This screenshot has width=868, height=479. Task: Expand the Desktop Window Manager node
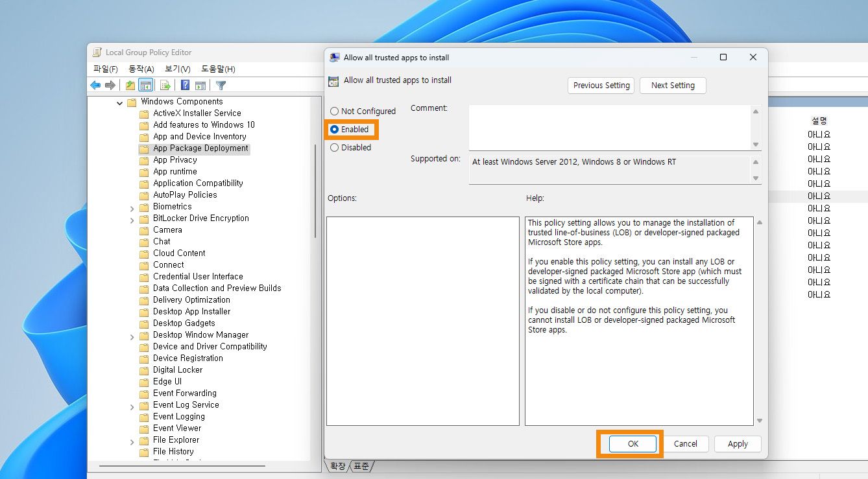click(132, 336)
